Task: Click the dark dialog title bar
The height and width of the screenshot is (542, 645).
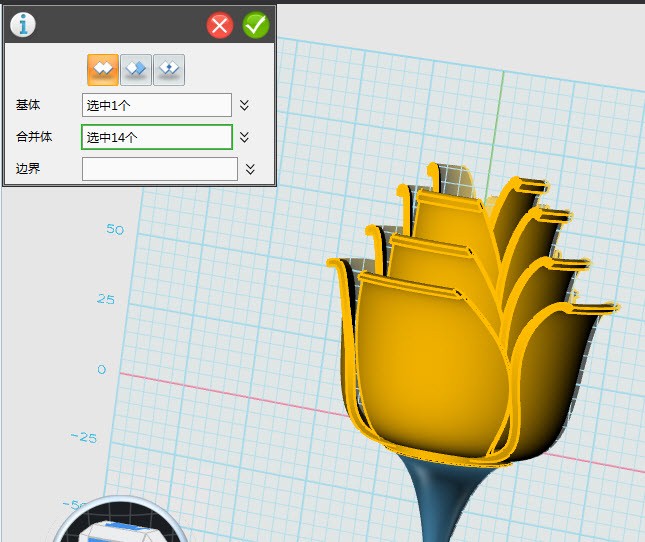Action: click(120, 25)
